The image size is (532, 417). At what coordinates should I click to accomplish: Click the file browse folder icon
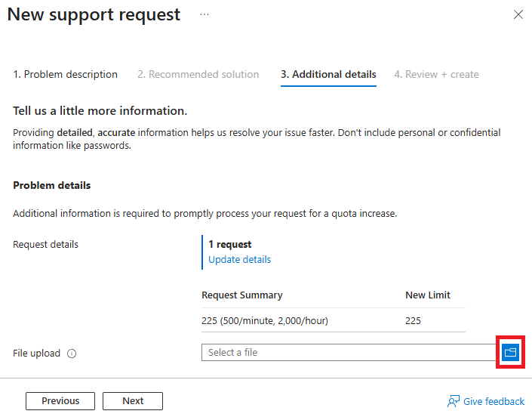click(511, 352)
